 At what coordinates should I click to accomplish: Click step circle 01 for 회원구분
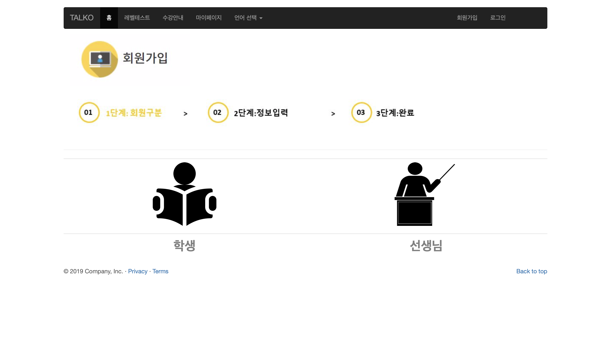pos(89,113)
